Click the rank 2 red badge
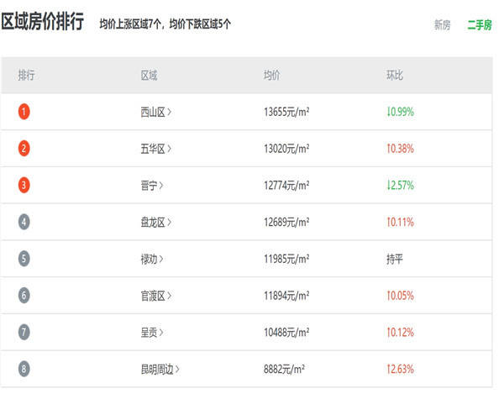 click(24, 148)
